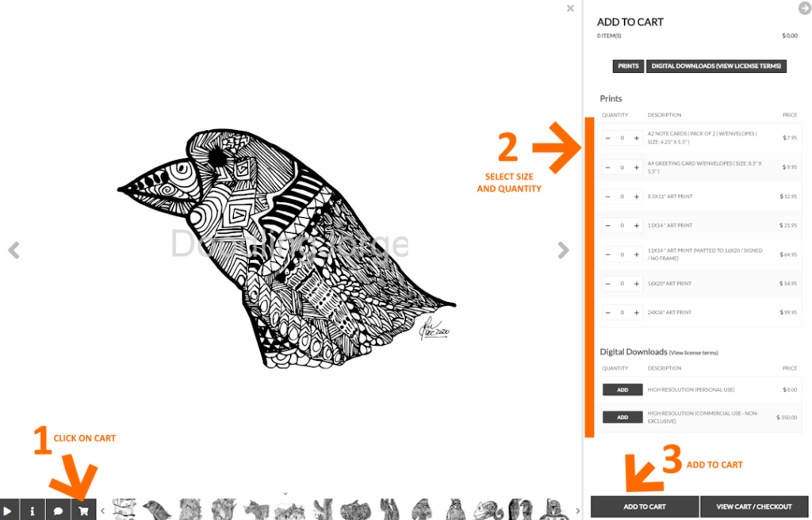Go to next image with right arrow
The width and height of the screenshot is (812, 520).
tap(564, 250)
